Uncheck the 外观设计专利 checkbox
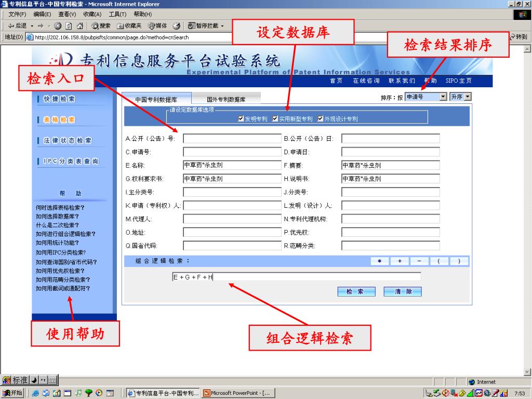The height and width of the screenshot is (399, 532). coord(320,119)
